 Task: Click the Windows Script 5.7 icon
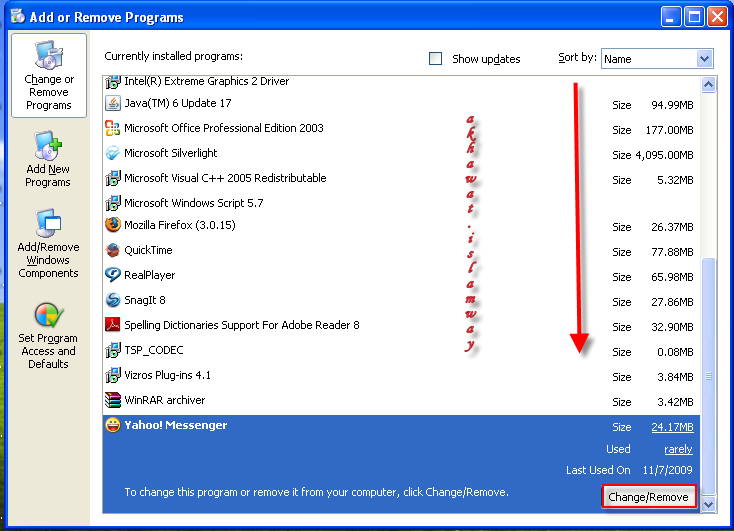(113, 203)
